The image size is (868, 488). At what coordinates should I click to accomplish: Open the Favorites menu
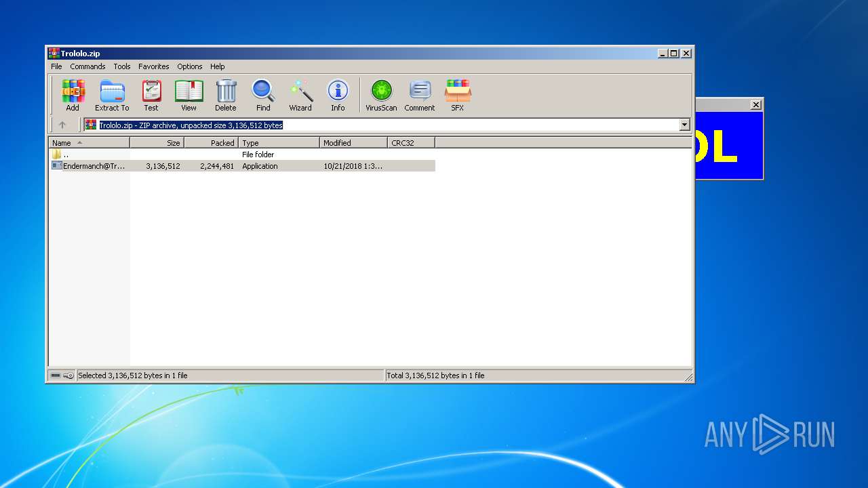click(x=154, y=66)
